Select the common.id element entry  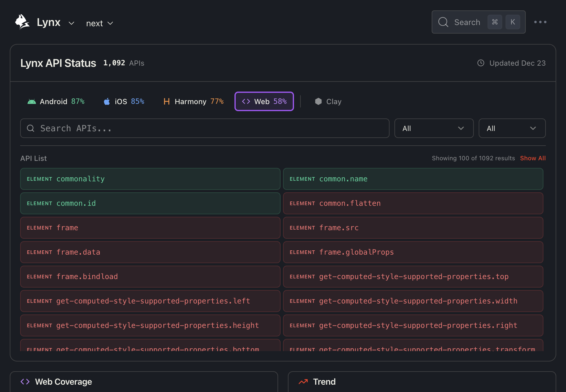150,203
